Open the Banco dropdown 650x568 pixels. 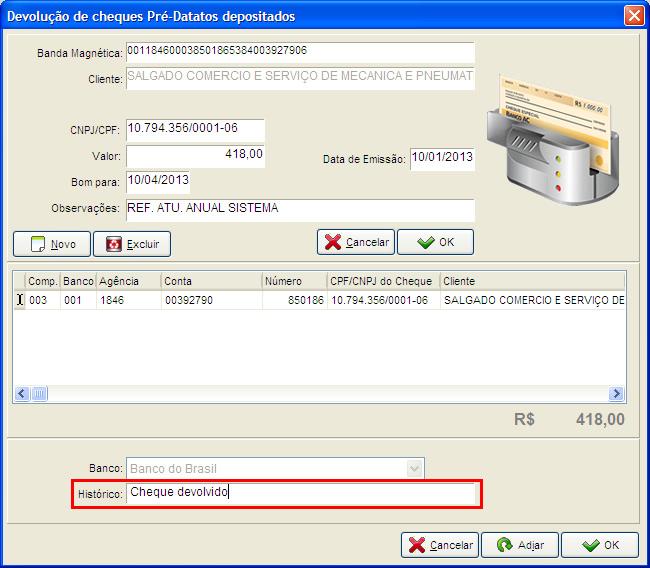[x=414, y=469]
